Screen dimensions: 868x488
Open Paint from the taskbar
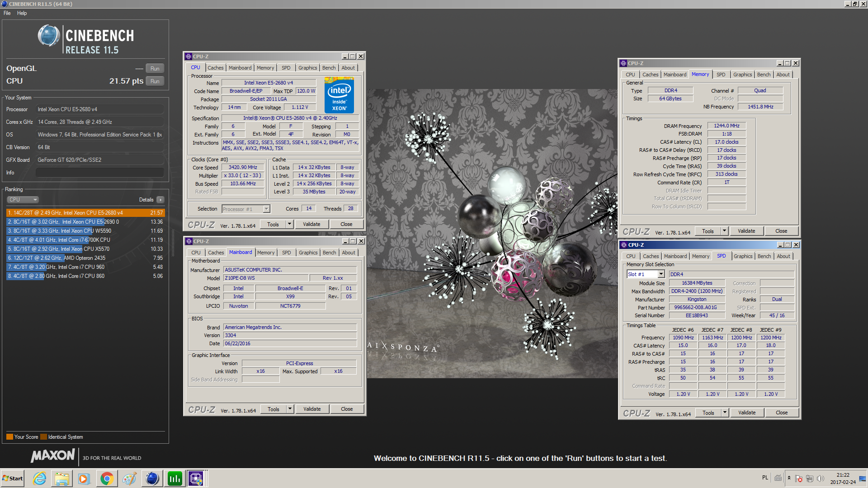coord(129,479)
